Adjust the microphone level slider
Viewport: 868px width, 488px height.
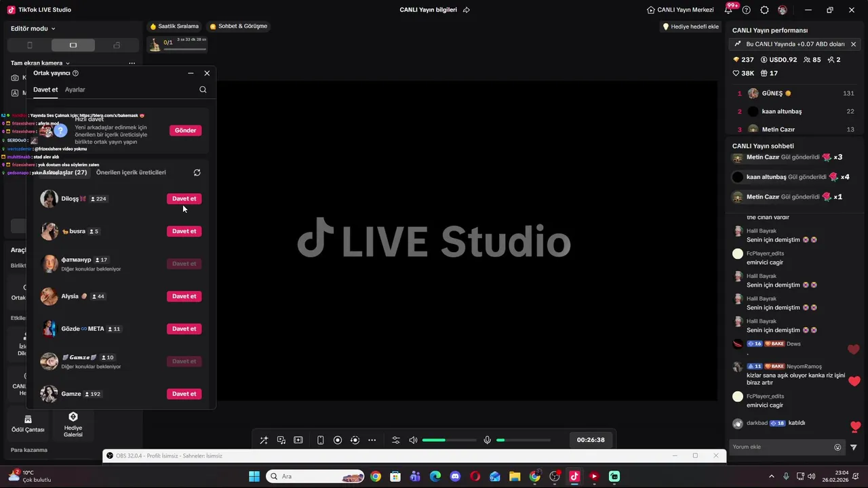click(523, 440)
